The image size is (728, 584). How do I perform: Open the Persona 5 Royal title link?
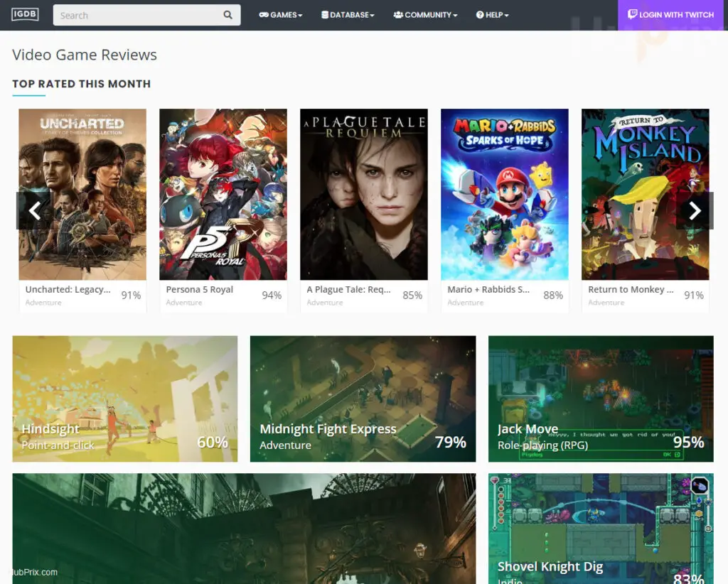200,289
